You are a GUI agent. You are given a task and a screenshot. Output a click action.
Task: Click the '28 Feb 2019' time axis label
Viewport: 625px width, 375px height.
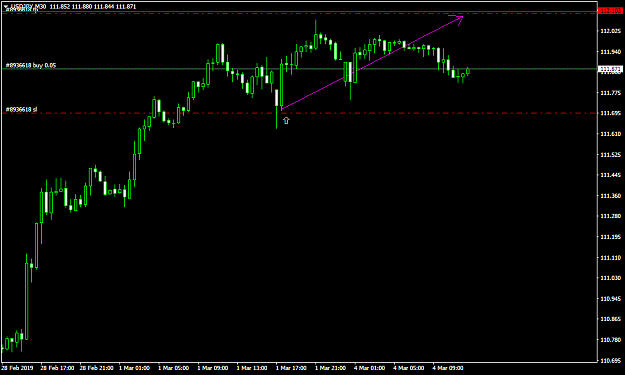point(18,368)
